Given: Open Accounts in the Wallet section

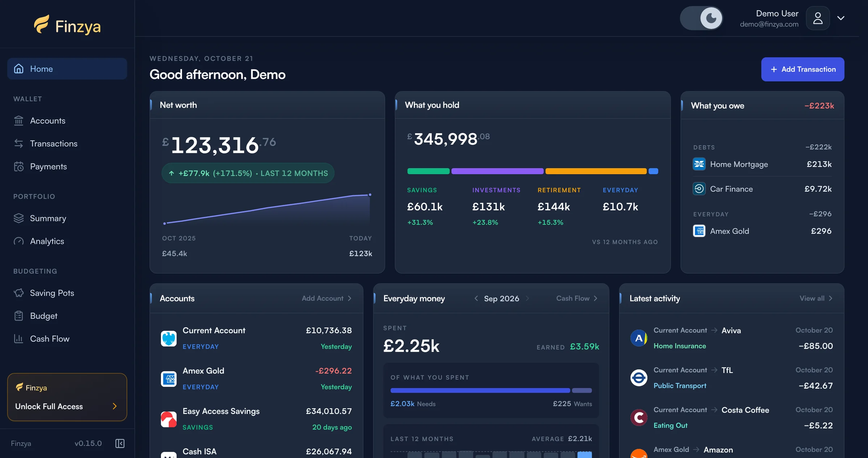Looking at the screenshot, I should point(67,121).
